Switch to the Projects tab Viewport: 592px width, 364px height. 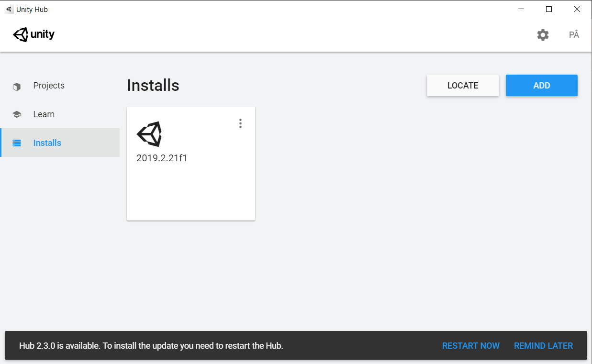point(60,86)
